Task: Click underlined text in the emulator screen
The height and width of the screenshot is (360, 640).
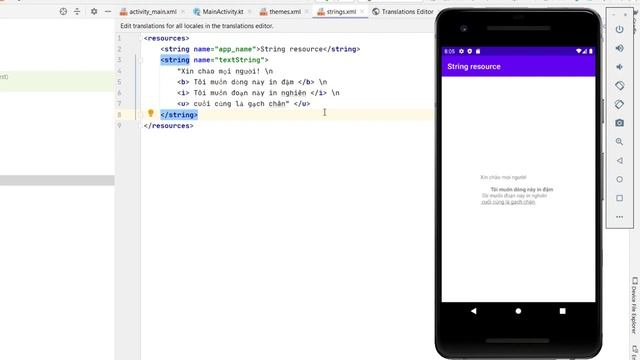Action: pyautogui.click(x=508, y=202)
